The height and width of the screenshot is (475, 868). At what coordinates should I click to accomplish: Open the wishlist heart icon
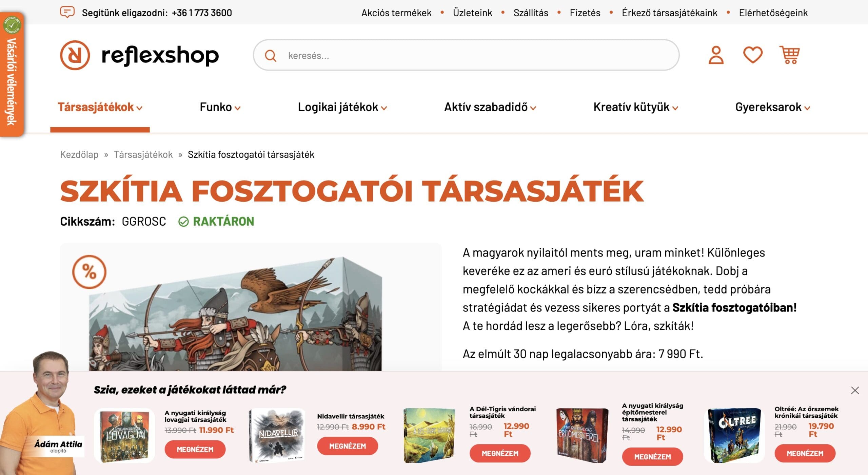[753, 55]
